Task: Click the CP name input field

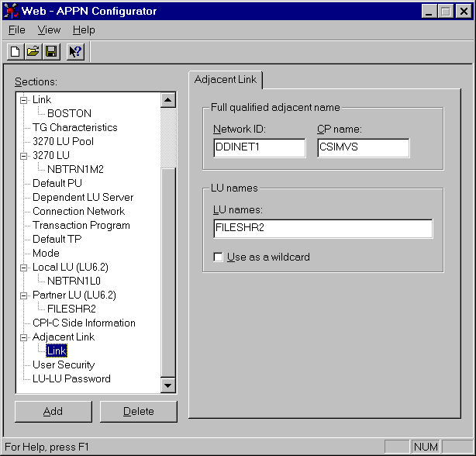Action: click(x=363, y=148)
